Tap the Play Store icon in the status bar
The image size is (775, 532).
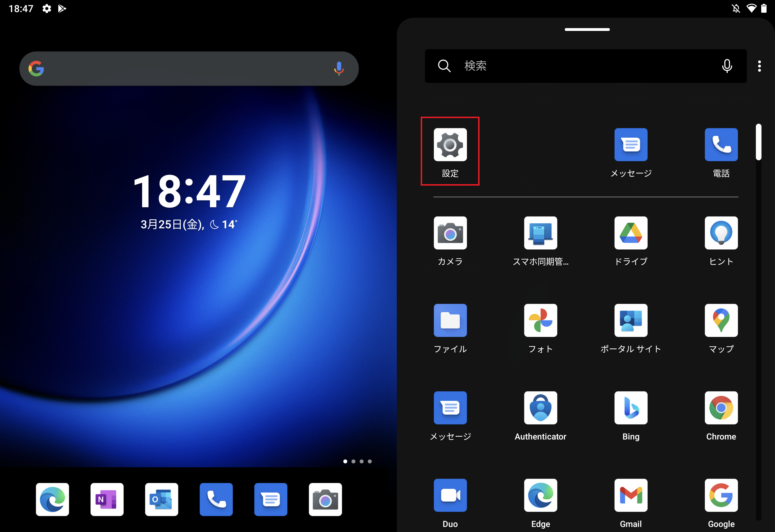(x=62, y=8)
